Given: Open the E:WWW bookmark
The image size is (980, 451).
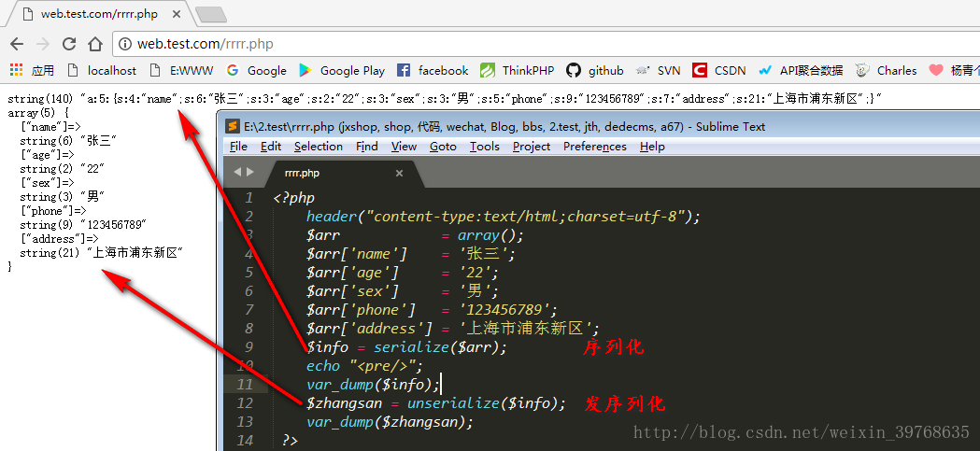Looking at the screenshot, I should (182, 71).
